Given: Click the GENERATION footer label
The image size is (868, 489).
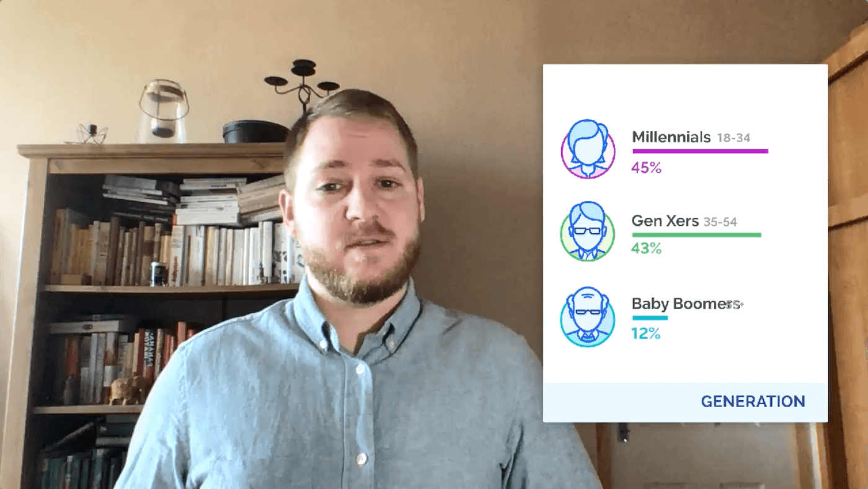Looking at the screenshot, I should pyautogui.click(x=753, y=402).
